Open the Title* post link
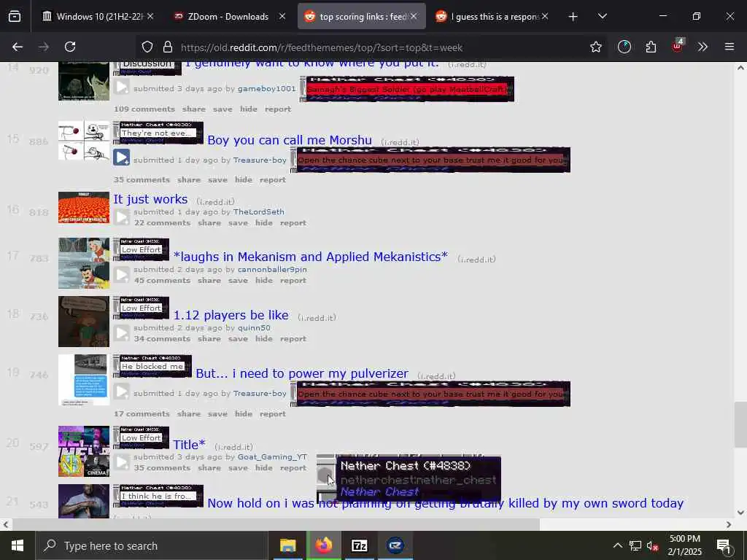 tap(189, 445)
